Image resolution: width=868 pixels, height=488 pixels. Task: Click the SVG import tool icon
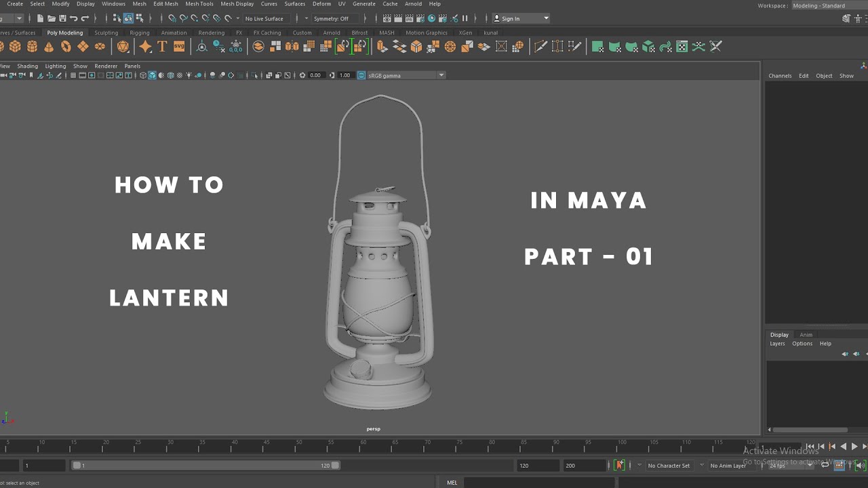[179, 46]
